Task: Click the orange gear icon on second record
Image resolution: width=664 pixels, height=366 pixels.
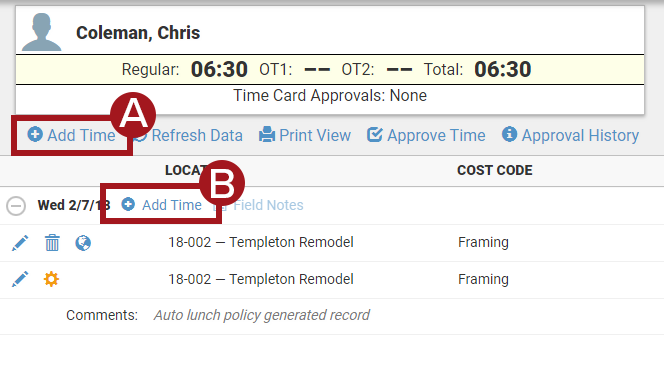Action: pyautogui.click(x=51, y=280)
